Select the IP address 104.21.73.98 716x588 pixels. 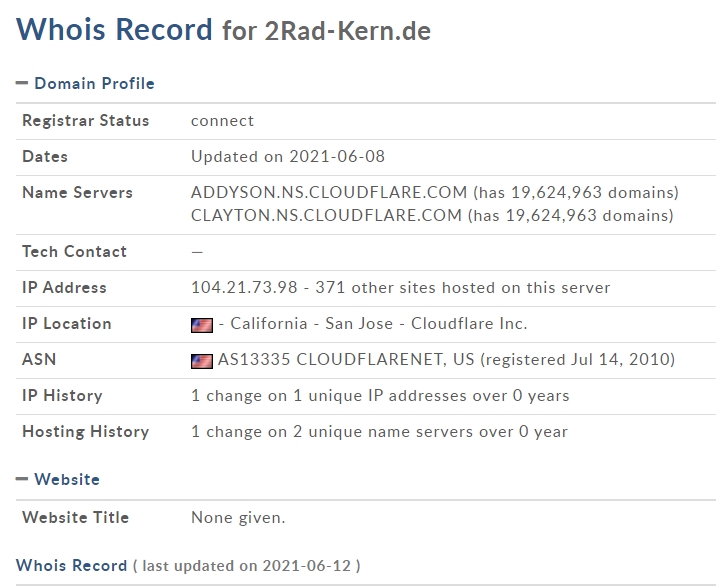point(244,288)
